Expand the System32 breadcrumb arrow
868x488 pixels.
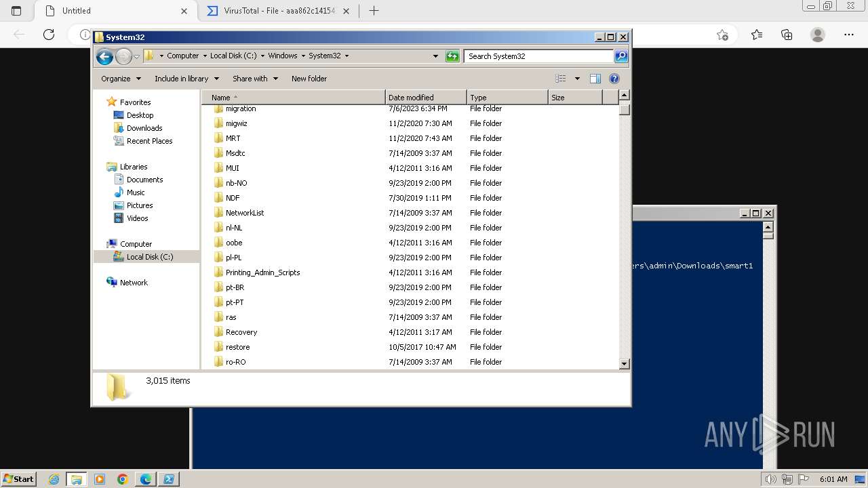coord(347,56)
